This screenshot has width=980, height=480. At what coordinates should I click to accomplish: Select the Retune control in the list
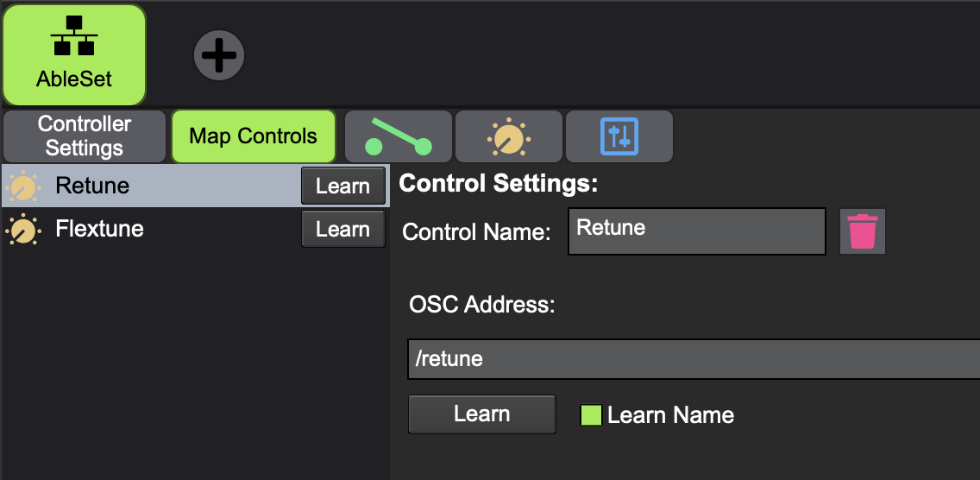click(155, 186)
